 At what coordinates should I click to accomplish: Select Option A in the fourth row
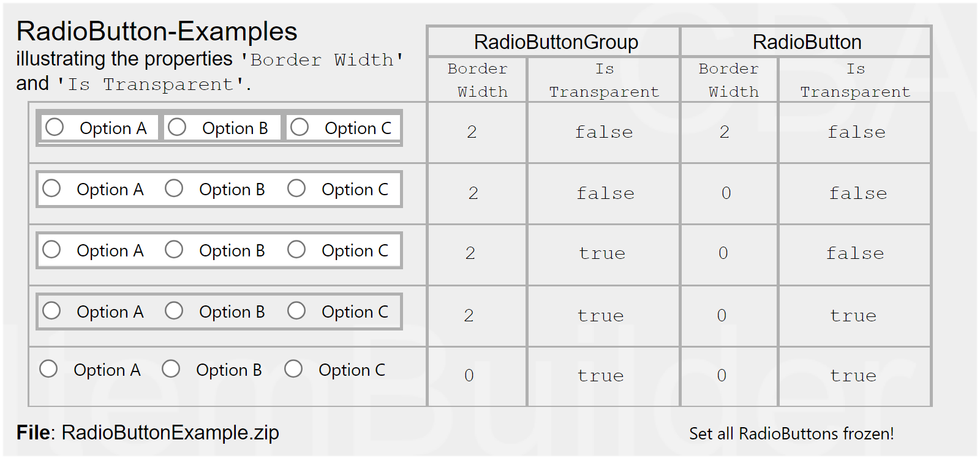pos(51,311)
